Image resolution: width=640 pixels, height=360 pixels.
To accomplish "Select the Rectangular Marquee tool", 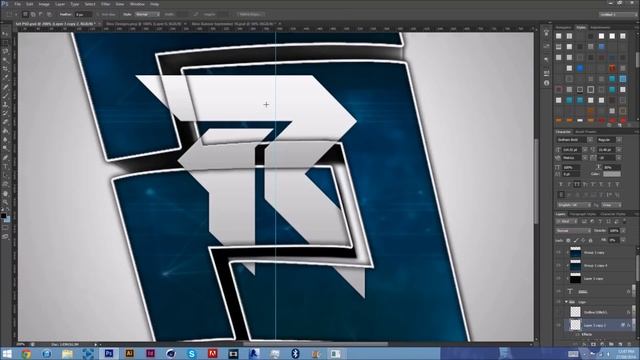I will coord(5,42).
